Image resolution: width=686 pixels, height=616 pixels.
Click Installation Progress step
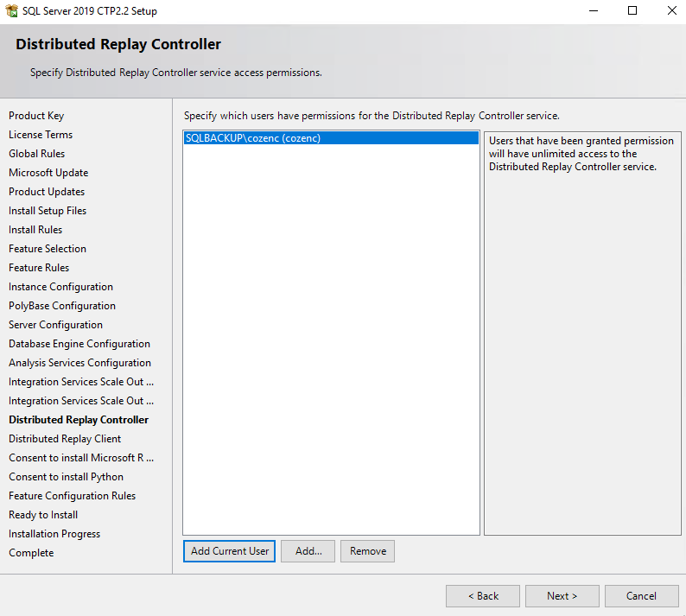54,534
